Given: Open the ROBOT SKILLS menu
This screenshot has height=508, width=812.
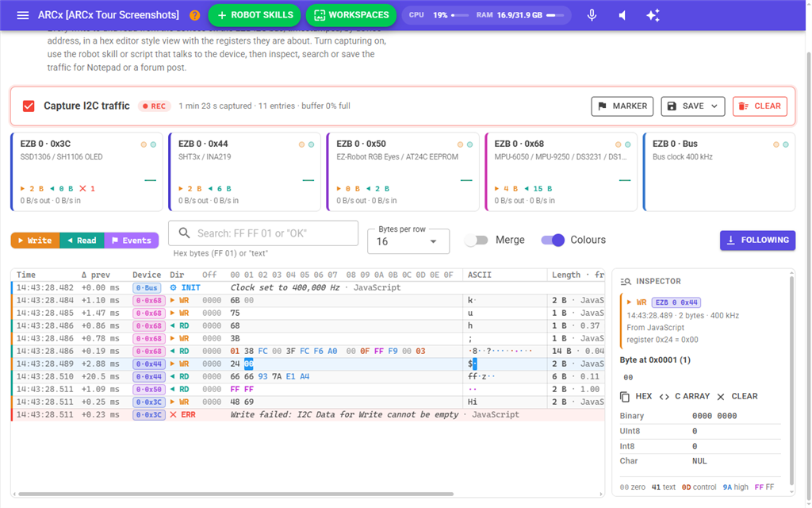Looking at the screenshot, I should (x=255, y=15).
